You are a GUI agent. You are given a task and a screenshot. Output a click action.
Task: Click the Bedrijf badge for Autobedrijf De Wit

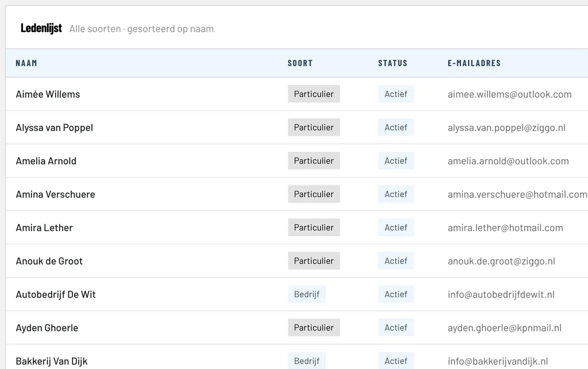pos(307,294)
